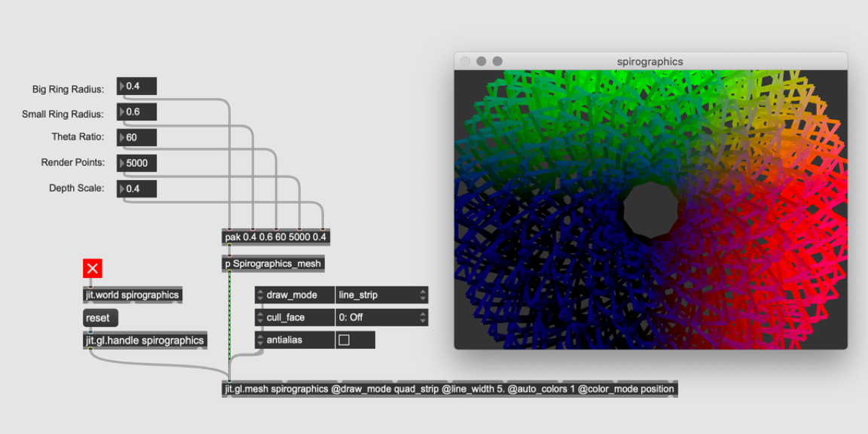
Task: Click the Render Points: comment label
Action: (x=72, y=162)
